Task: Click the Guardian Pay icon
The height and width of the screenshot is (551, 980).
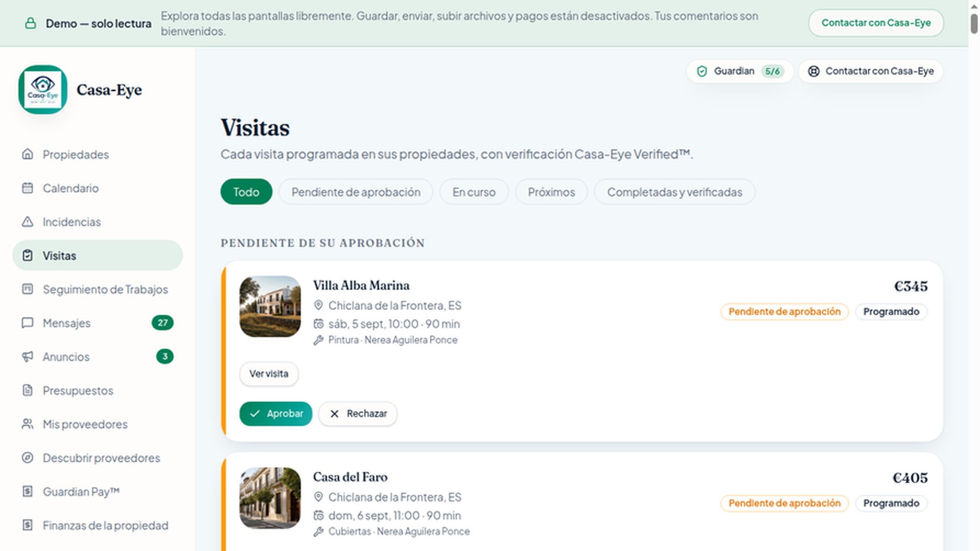Action: [x=28, y=491]
